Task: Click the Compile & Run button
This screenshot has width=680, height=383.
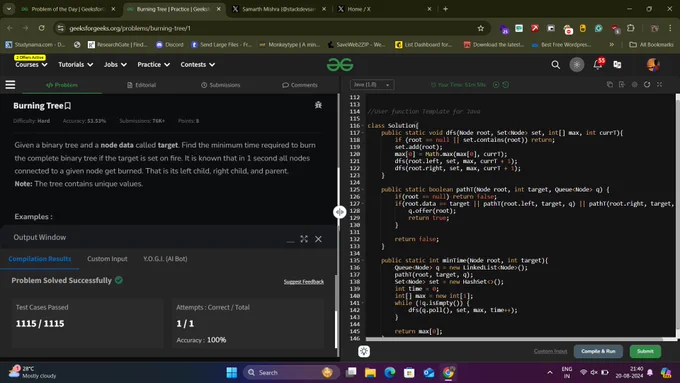Action: pos(598,351)
